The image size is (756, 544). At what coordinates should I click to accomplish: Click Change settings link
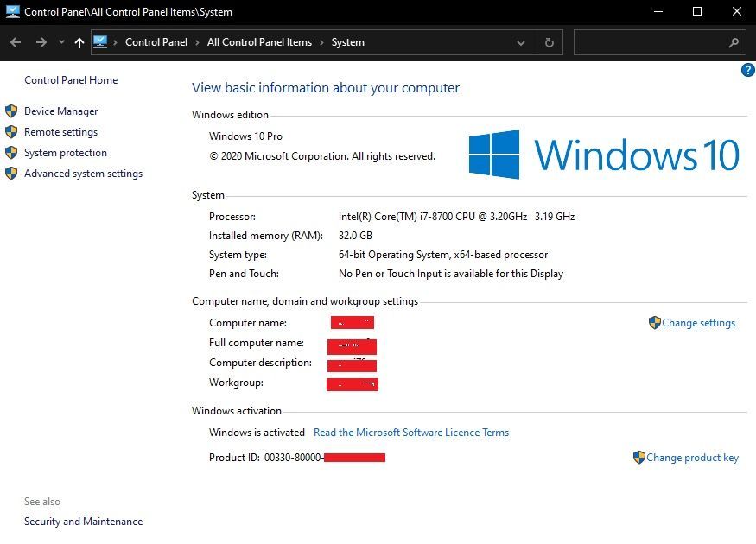pyautogui.click(x=698, y=323)
